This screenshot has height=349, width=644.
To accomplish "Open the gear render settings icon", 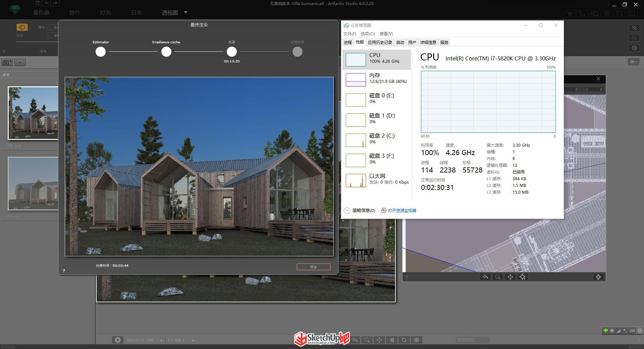I will click(634, 48).
